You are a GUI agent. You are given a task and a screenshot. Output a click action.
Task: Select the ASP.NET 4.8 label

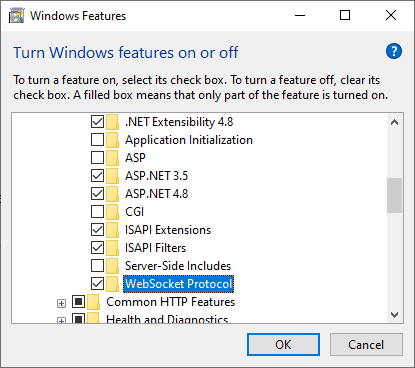point(156,194)
